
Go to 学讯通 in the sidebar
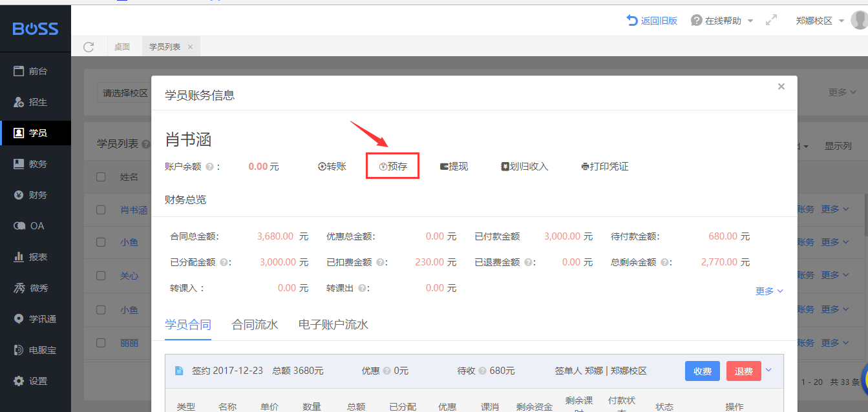[36, 319]
